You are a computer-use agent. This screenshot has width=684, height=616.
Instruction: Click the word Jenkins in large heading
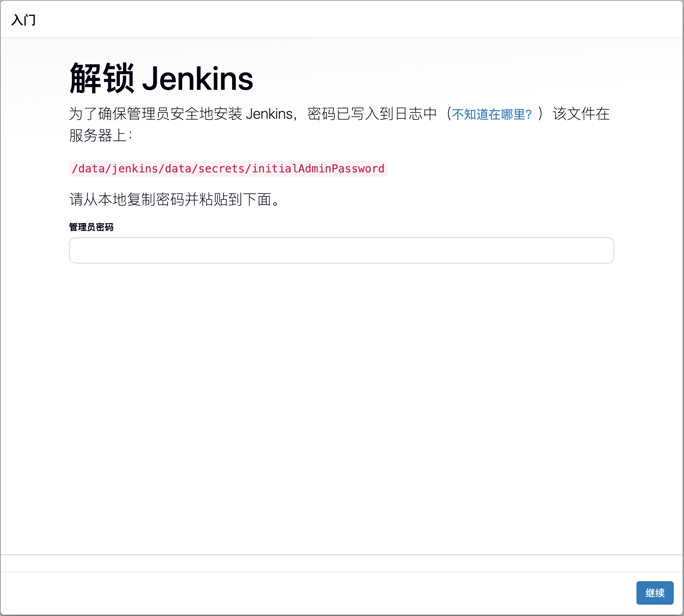click(x=197, y=79)
